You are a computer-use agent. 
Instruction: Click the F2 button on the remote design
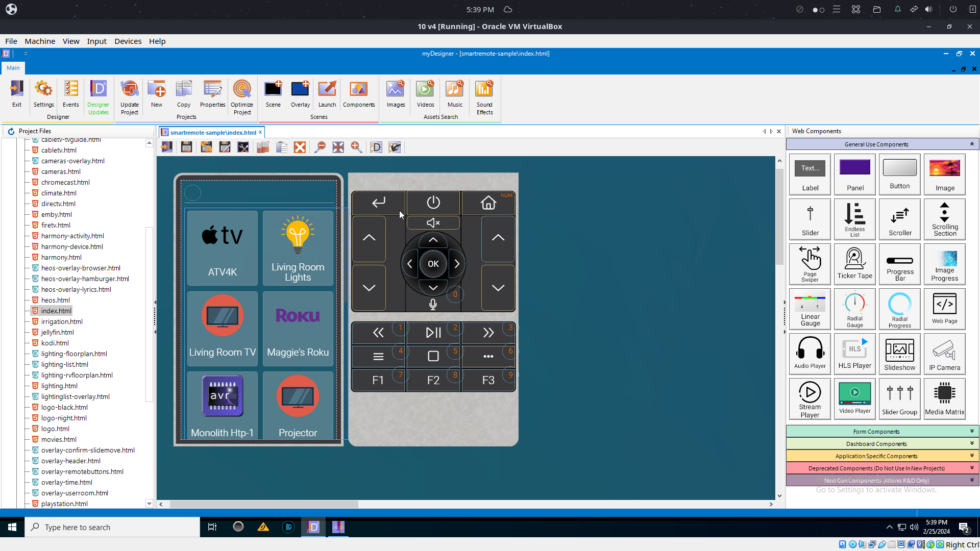click(x=433, y=380)
